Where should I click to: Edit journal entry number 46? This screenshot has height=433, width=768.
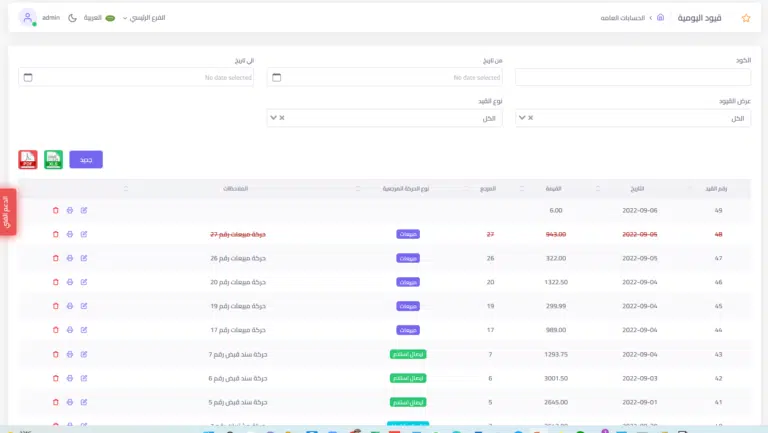[84, 282]
